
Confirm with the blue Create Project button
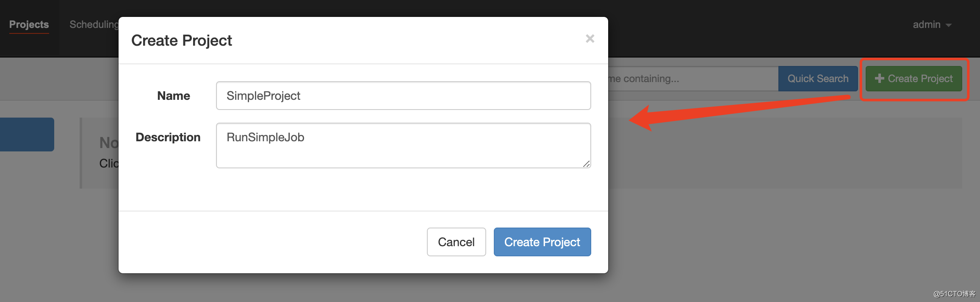(542, 242)
